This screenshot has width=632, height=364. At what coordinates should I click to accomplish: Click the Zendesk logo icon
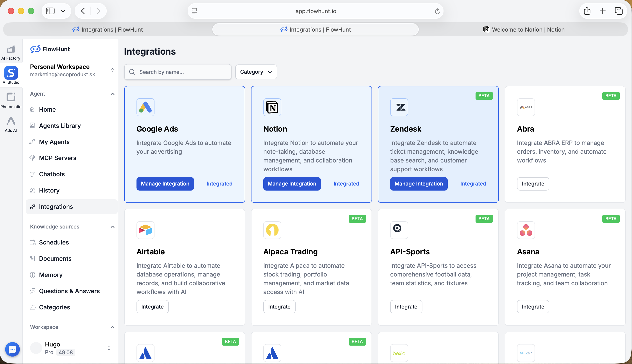click(x=399, y=107)
